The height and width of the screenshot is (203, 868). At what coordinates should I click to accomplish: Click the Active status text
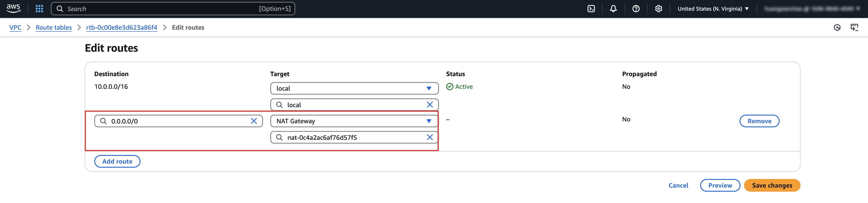[x=464, y=87]
